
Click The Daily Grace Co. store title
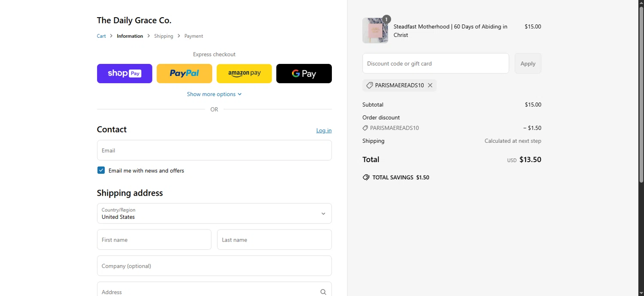point(134,20)
